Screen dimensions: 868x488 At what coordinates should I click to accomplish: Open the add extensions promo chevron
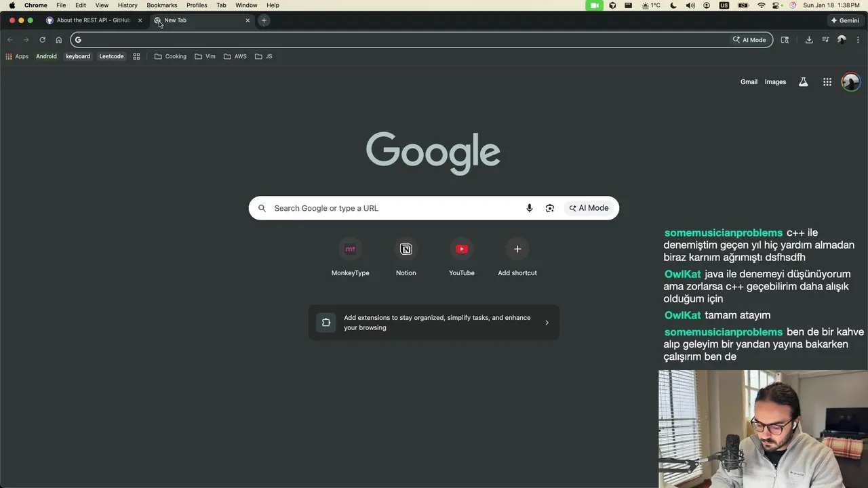click(547, 323)
